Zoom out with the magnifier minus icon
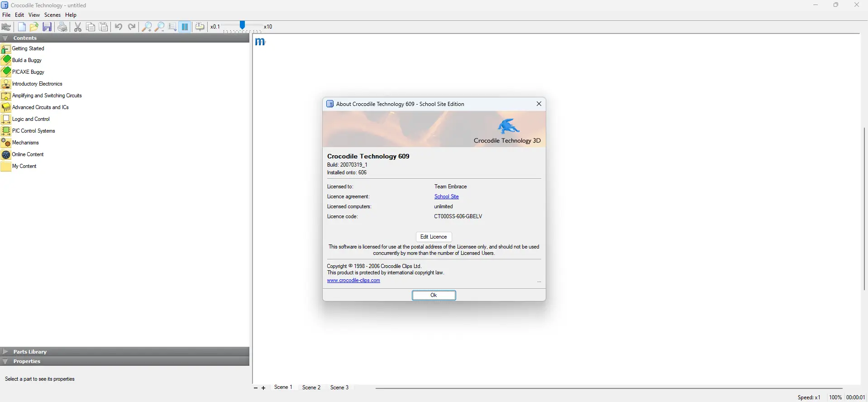 [x=159, y=27]
